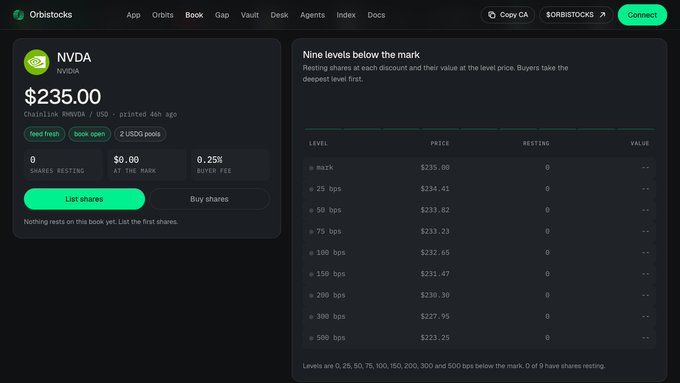Select the 500 bps level row

(479, 337)
